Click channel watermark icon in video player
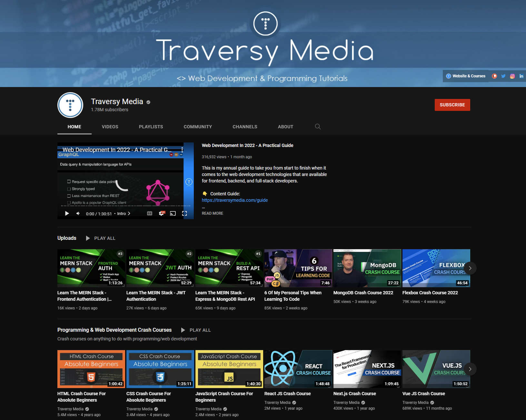Screen dimensions: 526x420 [x=189, y=182]
